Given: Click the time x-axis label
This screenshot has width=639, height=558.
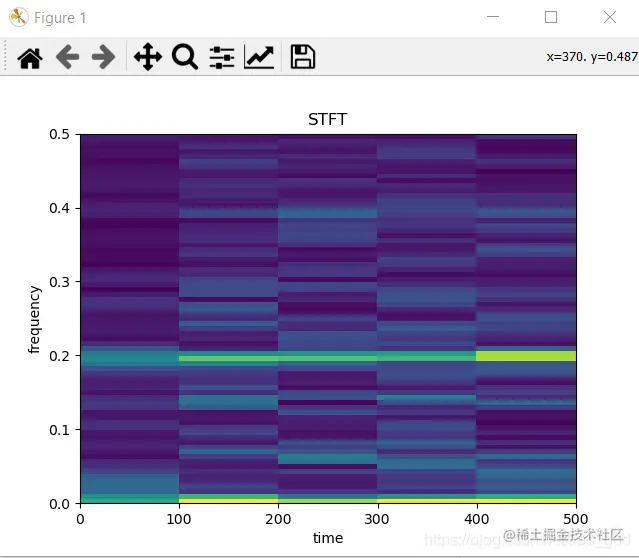Looking at the screenshot, I should point(328,538).
